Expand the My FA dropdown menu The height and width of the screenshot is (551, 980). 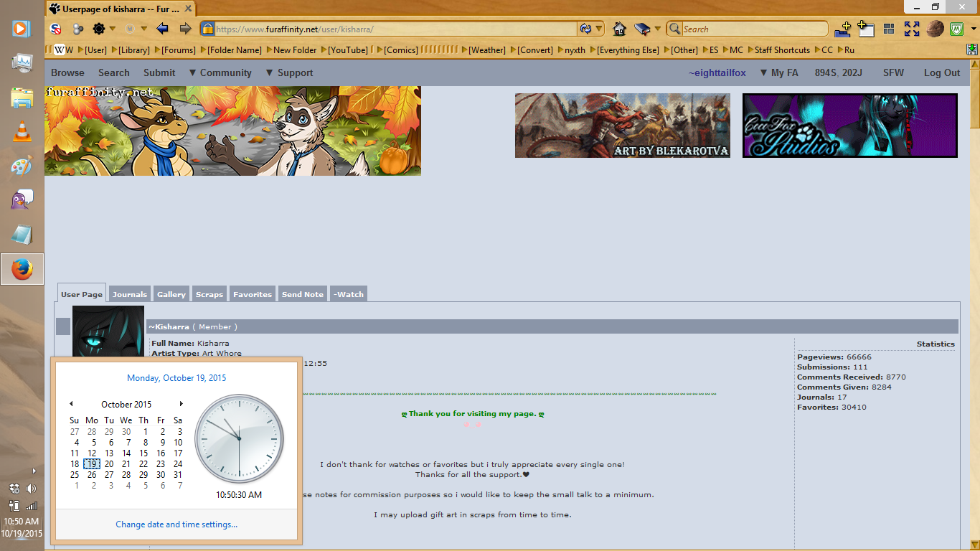coord(779,72)
